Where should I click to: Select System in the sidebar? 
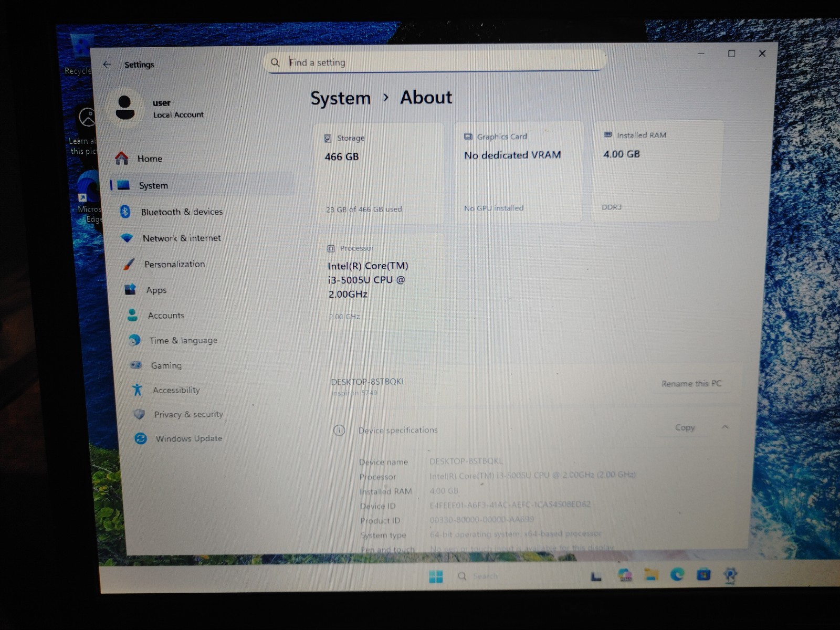(202, 185)
